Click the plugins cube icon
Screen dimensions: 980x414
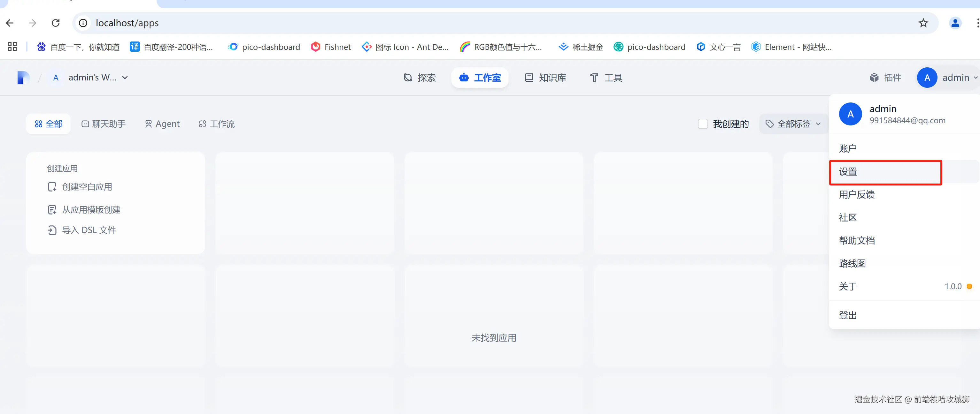point(874,78)
